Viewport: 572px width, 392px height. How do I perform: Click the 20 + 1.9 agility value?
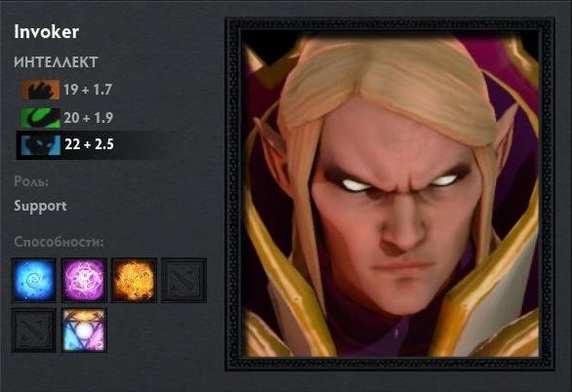88,118
